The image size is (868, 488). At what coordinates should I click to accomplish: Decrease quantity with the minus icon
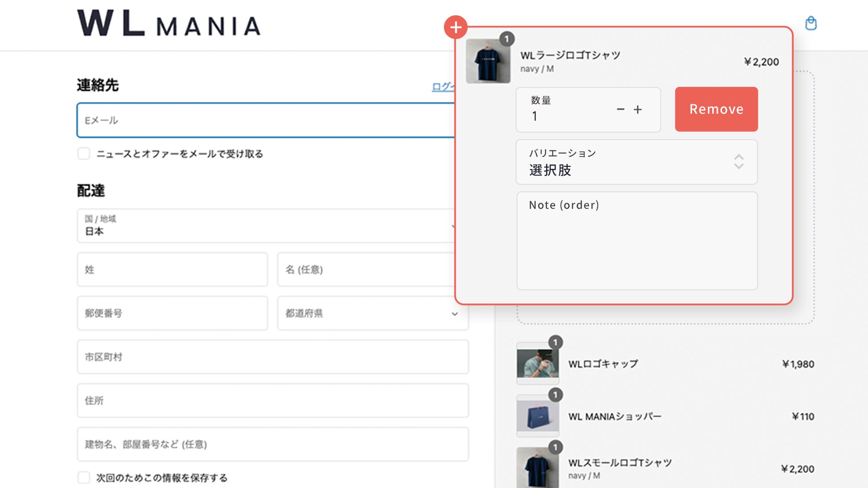pyautogui.click(x=621, y=110)
